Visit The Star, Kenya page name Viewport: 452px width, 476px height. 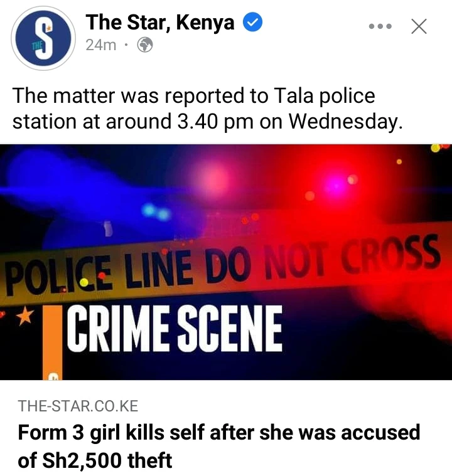tap(160, 23)
